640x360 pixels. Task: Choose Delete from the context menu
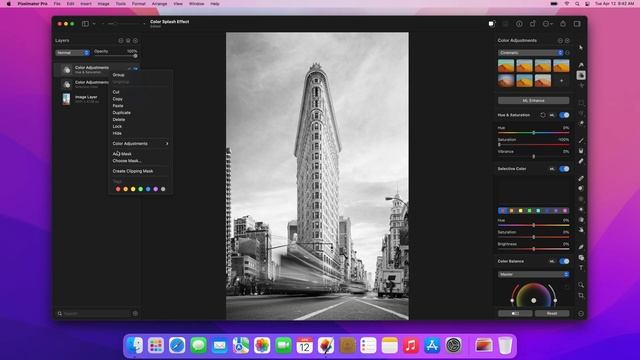pyautogui.click(x=119, y=120)
